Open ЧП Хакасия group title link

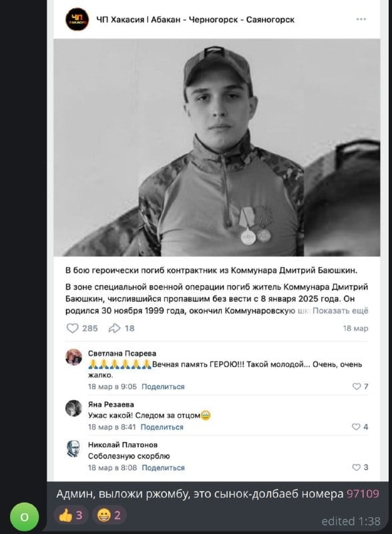point(196,20)
